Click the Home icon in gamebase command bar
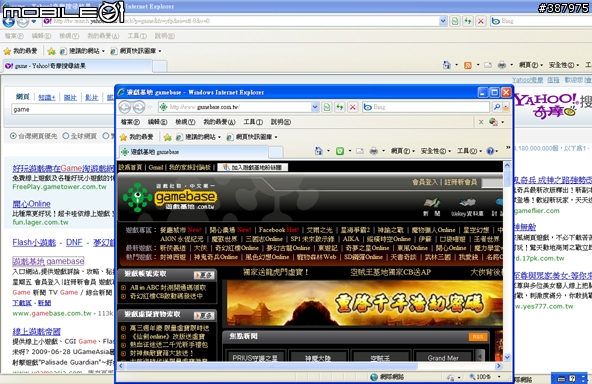 (319, 151)
